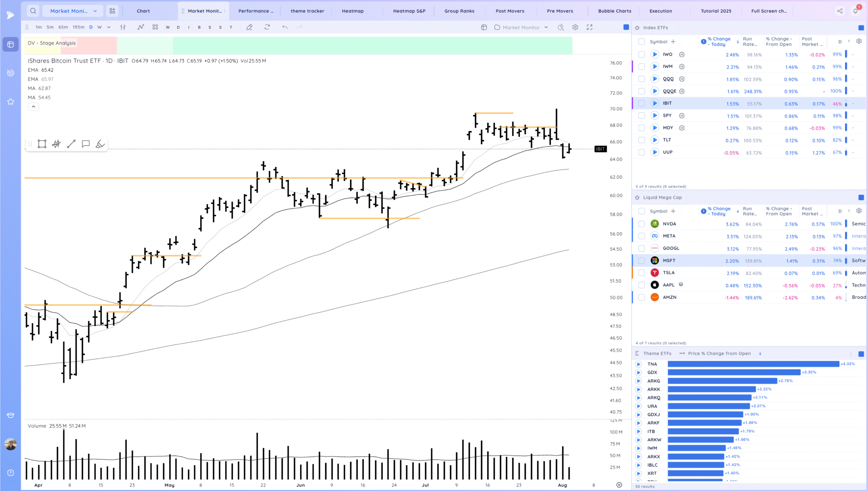Select the rectangle drawing tool
This screenshot has height=491, width=868.
42,144
